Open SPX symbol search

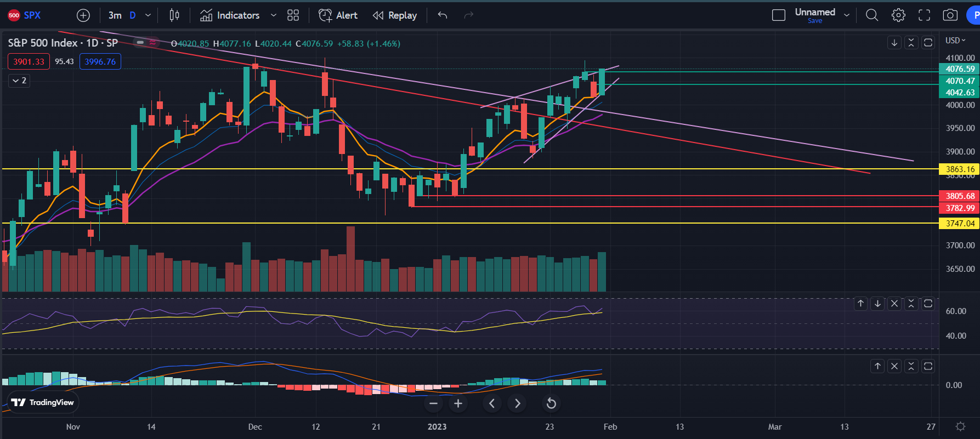[25, 15]
